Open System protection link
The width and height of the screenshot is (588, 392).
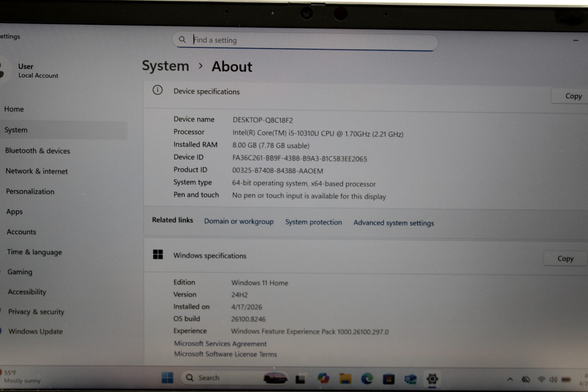click(313, 222)
